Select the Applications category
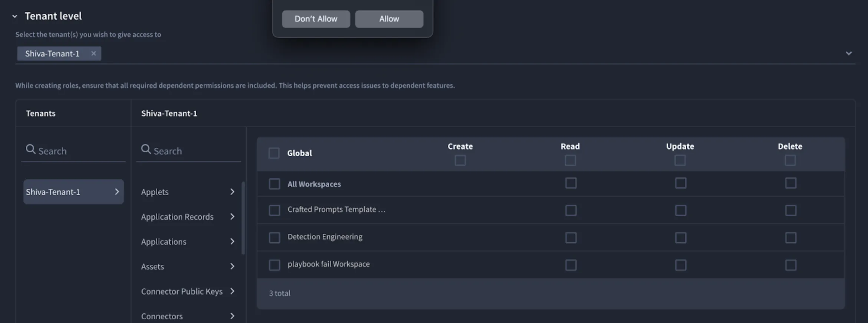The width and height of the screenshot is (868, 323). pyautogui.click(x=164, y=241)
